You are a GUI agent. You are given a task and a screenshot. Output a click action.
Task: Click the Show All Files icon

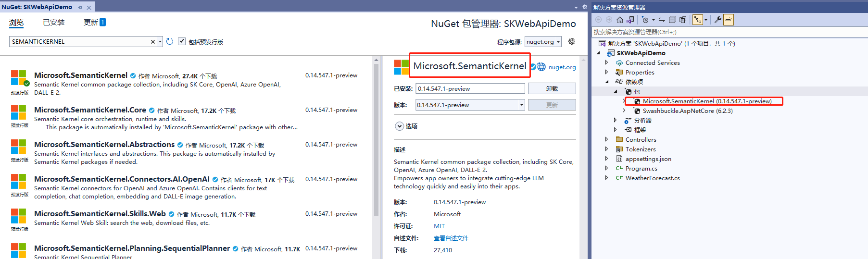tap(683, 20)
